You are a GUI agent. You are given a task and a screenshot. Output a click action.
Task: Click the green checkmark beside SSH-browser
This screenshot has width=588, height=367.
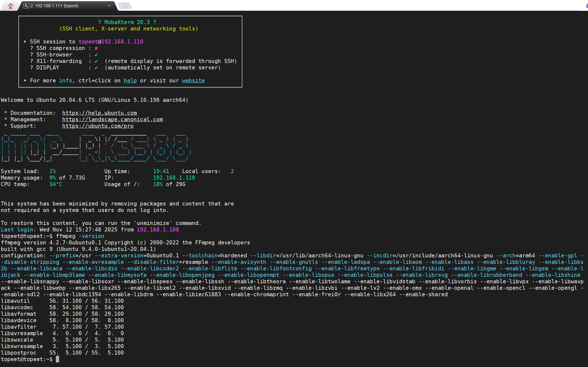(96, 55)
